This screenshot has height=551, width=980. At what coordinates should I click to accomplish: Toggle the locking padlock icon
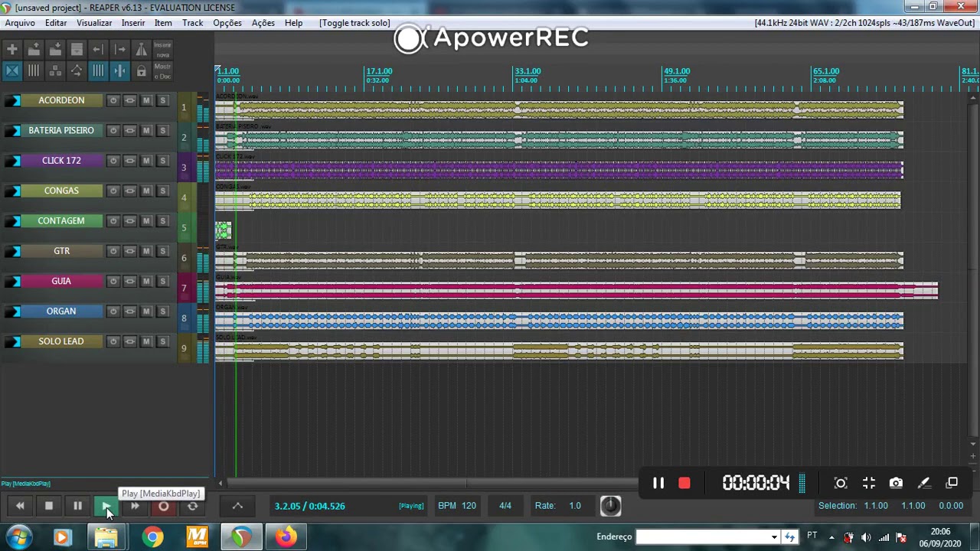pyautogui.click(x=141, y=70)
